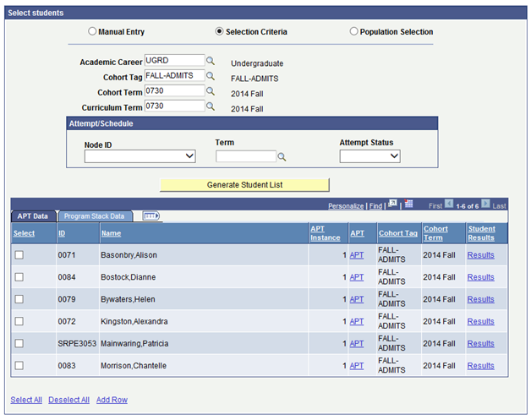Image resolution: width=531 pixels, height=420 pixels.
Task: Sort by the Cohort Term column header
Action: 435,233
